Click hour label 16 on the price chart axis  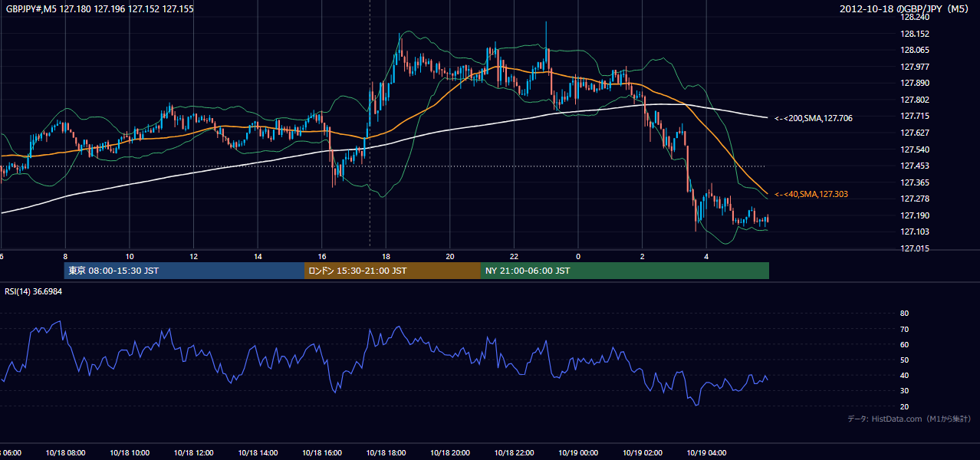pos(321,256)
